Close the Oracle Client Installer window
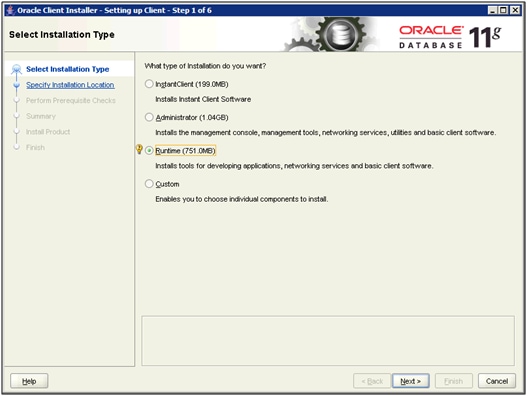The image size is (528, 396). tap(515, 10)
